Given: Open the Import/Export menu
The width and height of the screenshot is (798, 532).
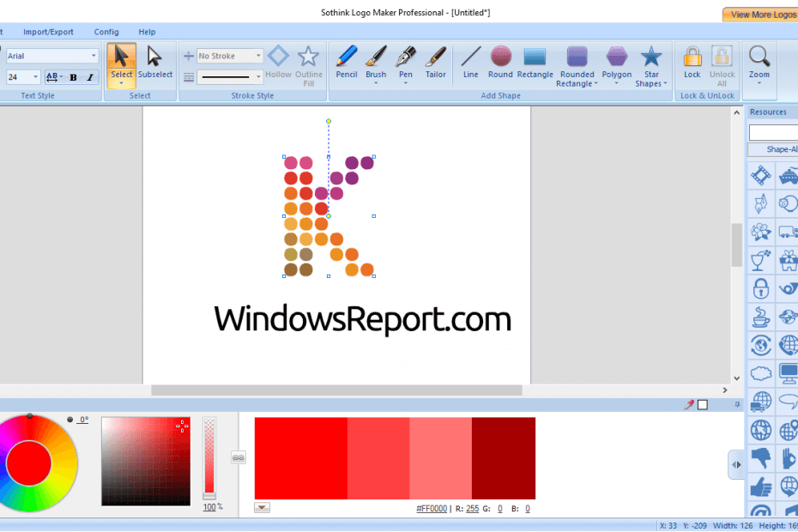Looking at the screenshot, I should point(48,32).
